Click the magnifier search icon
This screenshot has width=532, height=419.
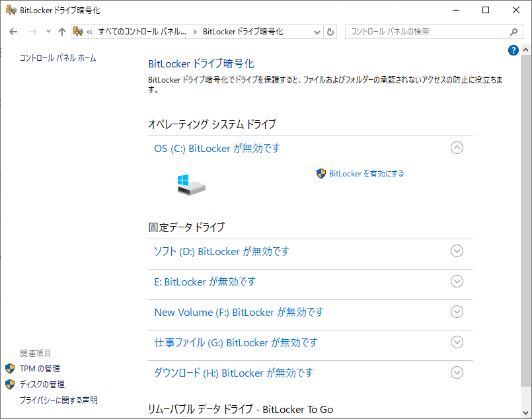tap(513, 32)
